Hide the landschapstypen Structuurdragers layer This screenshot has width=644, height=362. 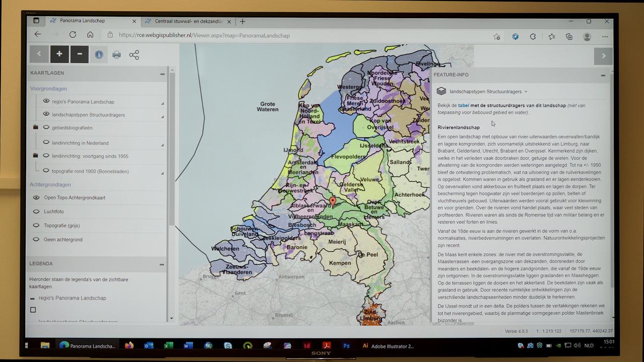point(46,114)
